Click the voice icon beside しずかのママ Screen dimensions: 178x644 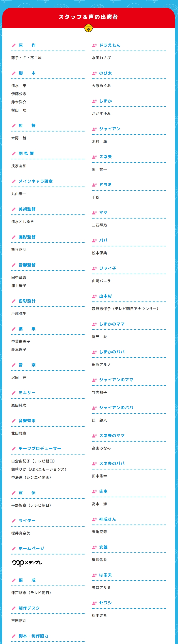coord(94,324)
